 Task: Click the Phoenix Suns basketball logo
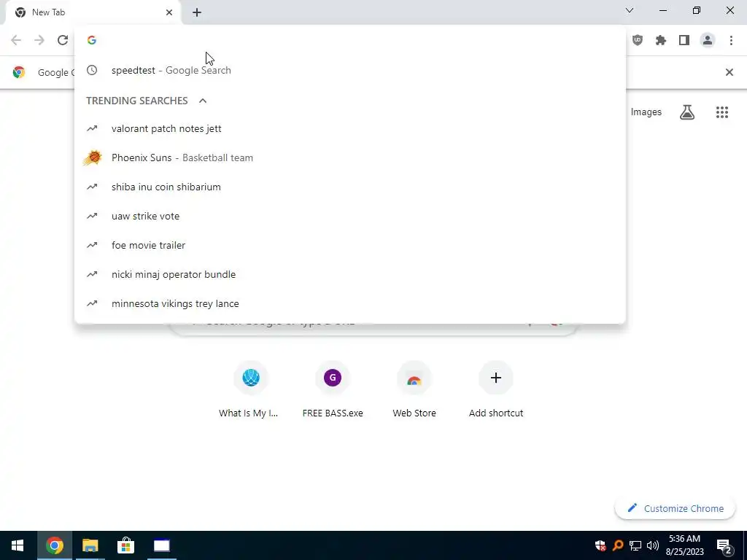[93, 157]
